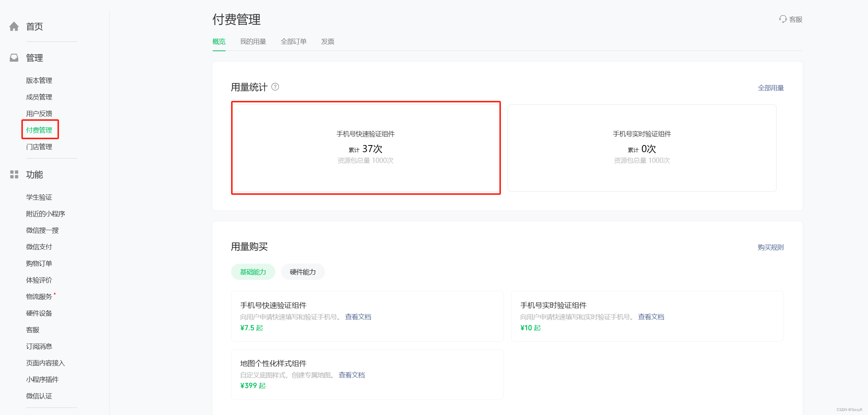Click the 手机号快速验证组件 purchase card title
Screen dimensions: 868x415
273,305
